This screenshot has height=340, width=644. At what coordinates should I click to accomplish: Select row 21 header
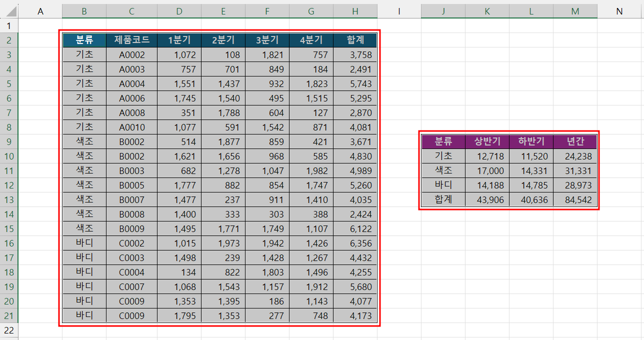pyautogui.click(x=9, y=316)
